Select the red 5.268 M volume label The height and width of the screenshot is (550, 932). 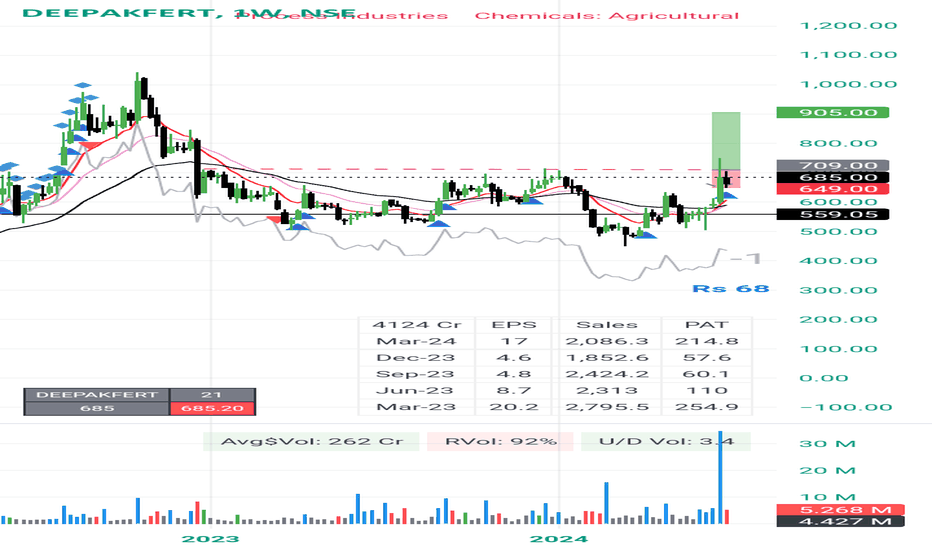click(x=840, y=510)
